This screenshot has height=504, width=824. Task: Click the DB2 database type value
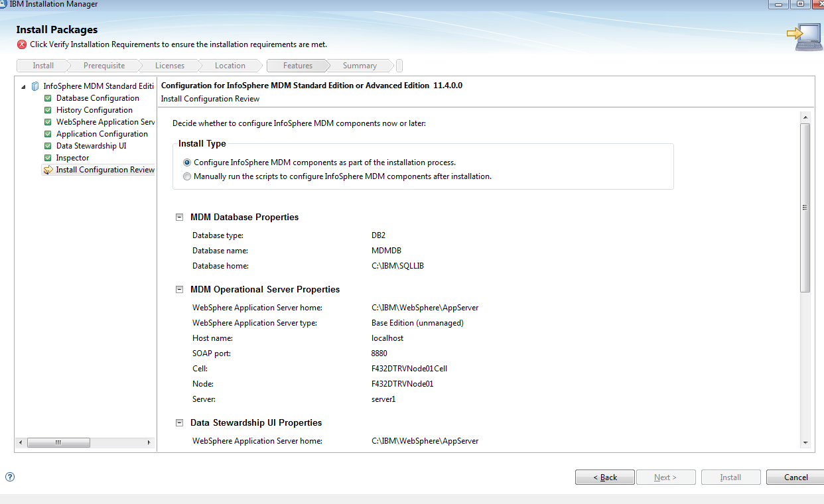[378, 235]
